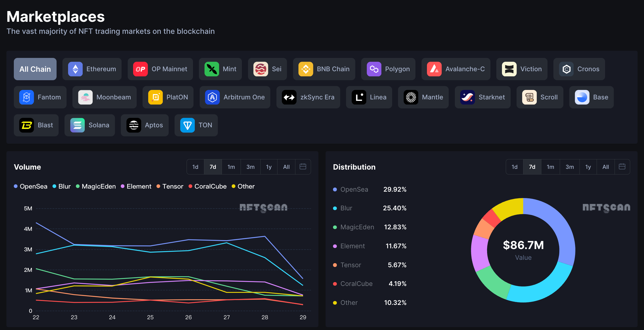644x330 pixels.
Task: Click Other 10.32% distribution row
Action: tap(370, 303)
